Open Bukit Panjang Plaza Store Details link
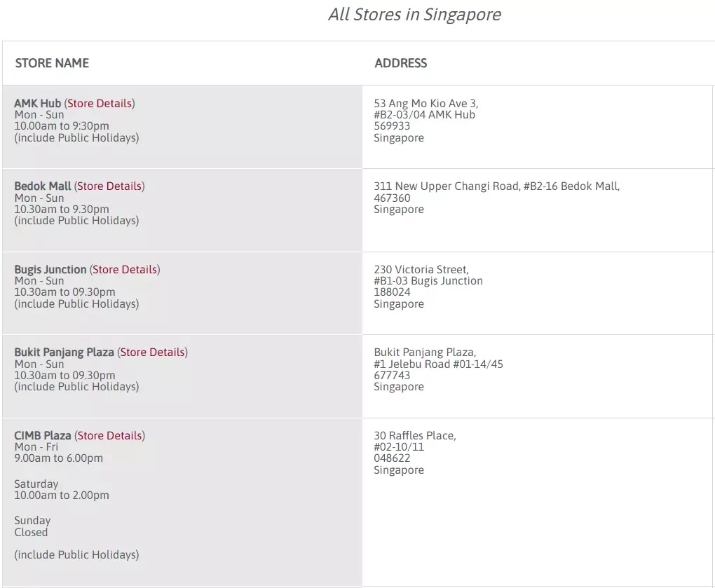 pyautogui.click(x=152, y=353)
